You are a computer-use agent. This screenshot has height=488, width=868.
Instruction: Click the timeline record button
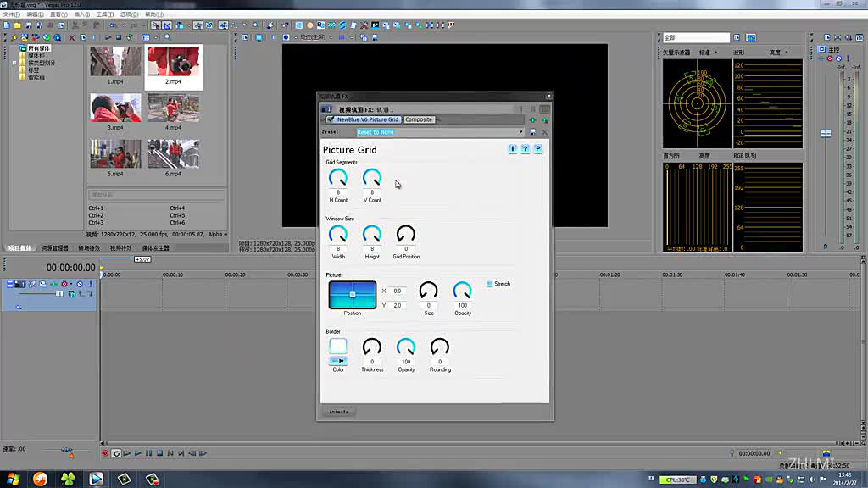tap(105, 453)
